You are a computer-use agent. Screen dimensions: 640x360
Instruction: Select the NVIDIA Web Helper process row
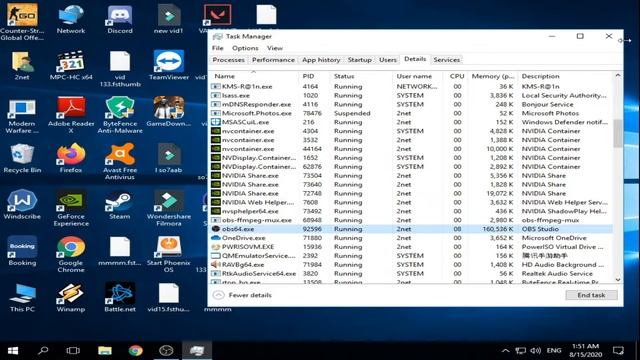[x=411, y=202]
